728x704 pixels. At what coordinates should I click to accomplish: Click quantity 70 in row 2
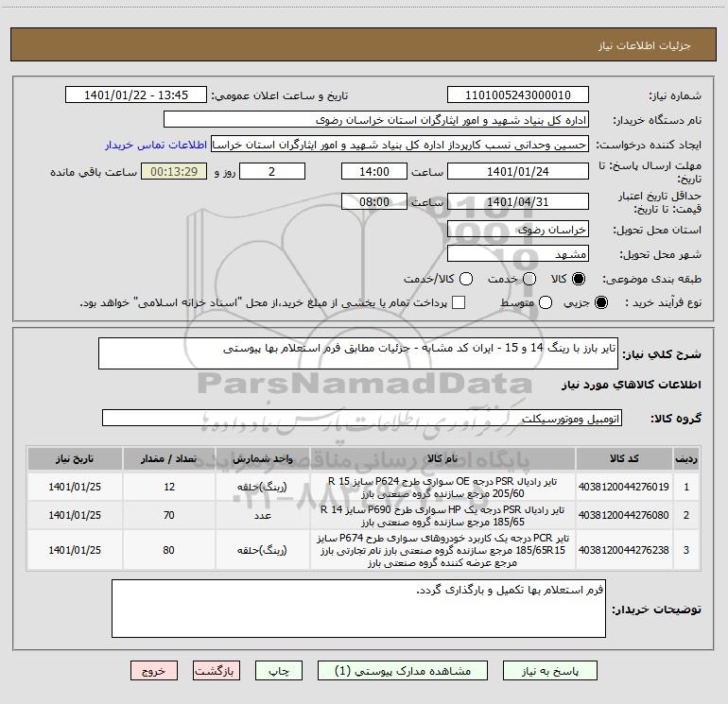click(x=169, y=515)
